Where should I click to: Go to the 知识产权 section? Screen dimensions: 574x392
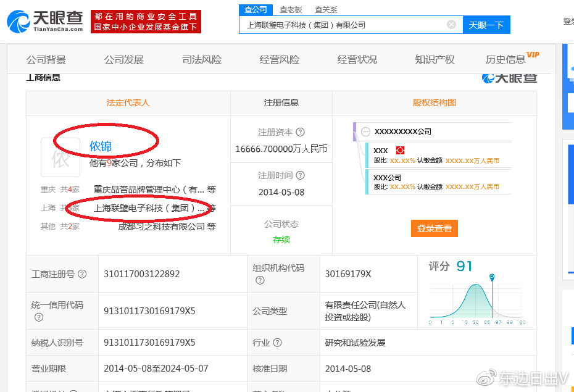[435, 60]
